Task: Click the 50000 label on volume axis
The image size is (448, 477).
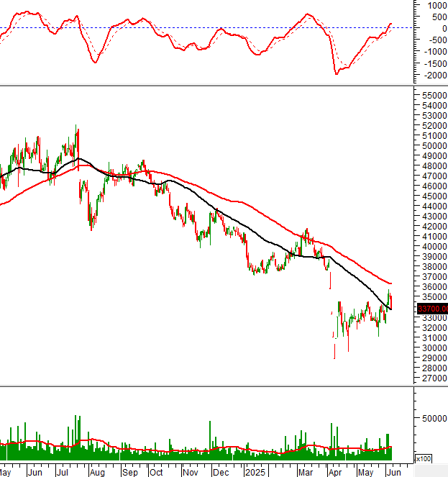Action: pos(433,417)
